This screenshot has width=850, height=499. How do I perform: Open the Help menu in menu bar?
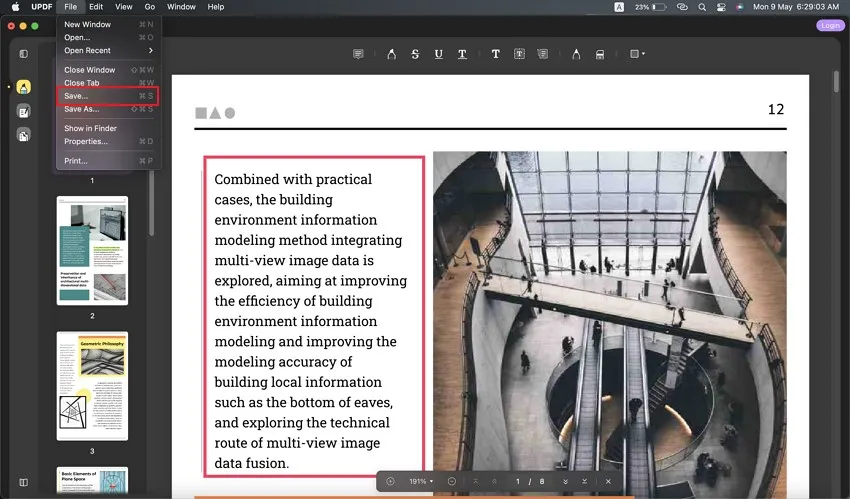(216, 7)
